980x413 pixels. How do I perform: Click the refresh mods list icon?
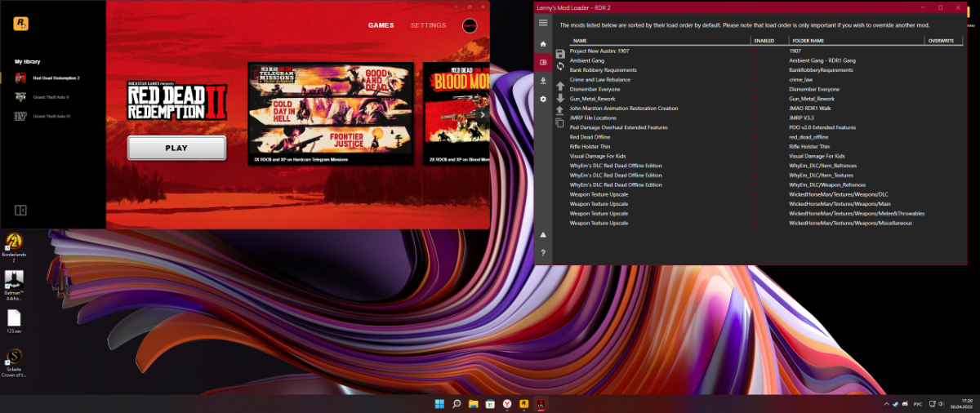(x=560, y=66)
